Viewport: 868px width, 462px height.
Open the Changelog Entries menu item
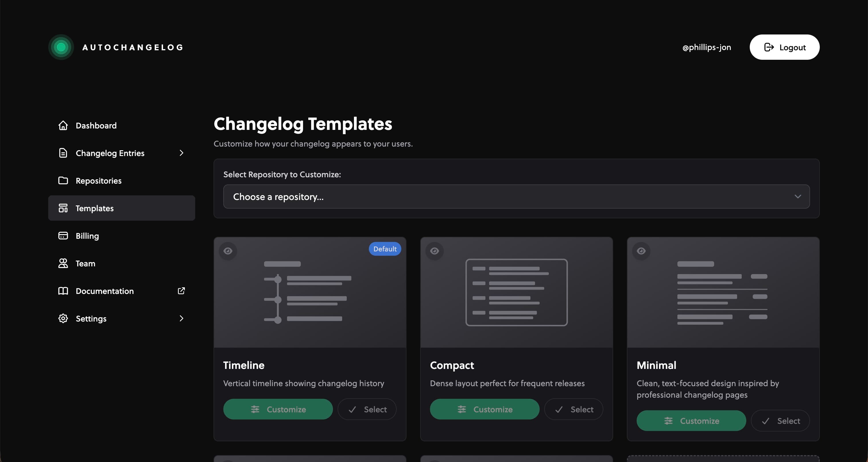tap(110, 153)
